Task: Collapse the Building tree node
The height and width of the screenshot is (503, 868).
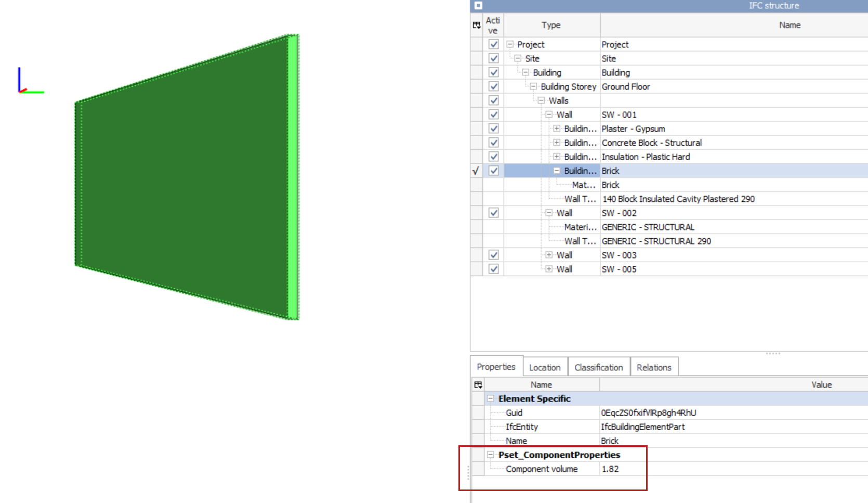Action: click(x=525, y=72)
